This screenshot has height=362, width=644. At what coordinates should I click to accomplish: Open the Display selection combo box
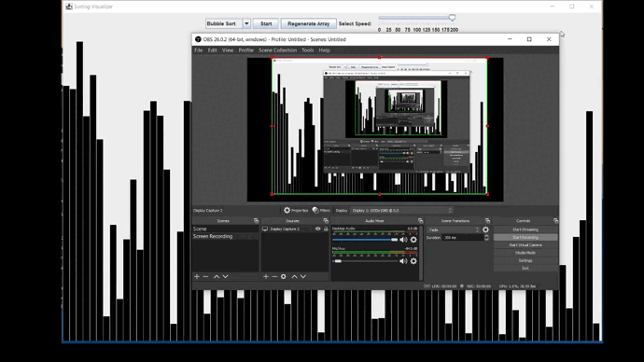tap(401, 211)
